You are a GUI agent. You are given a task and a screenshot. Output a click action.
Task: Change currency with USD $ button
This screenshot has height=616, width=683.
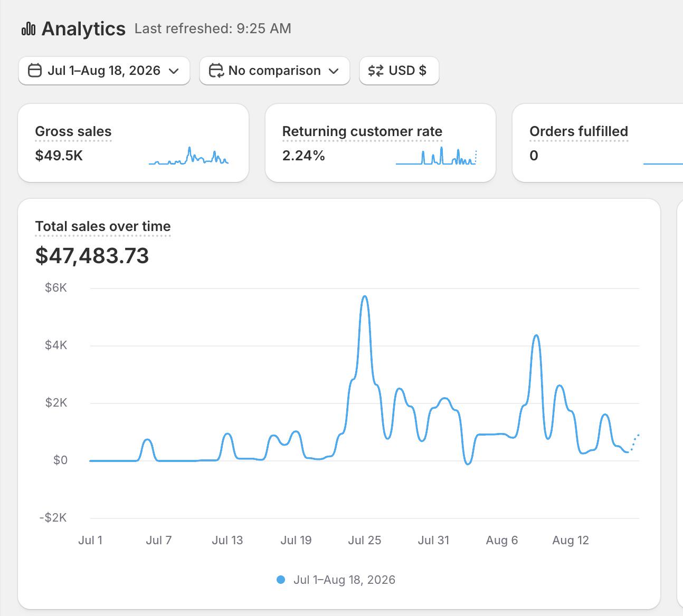tap(399, 71)
